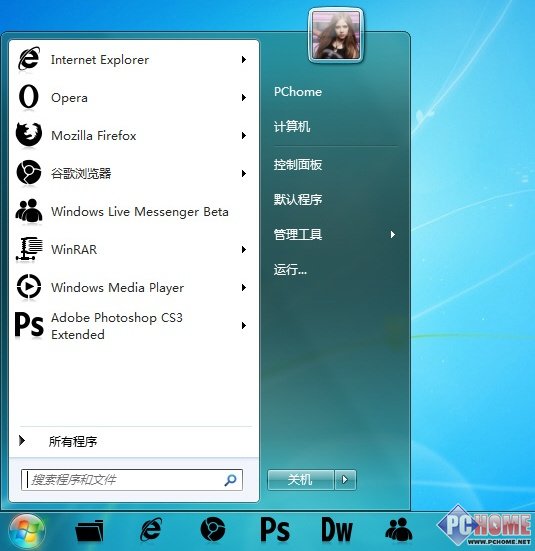Expand the 管理工具 submenu arrow
This screenshot has width=535, height=551.
393,234
